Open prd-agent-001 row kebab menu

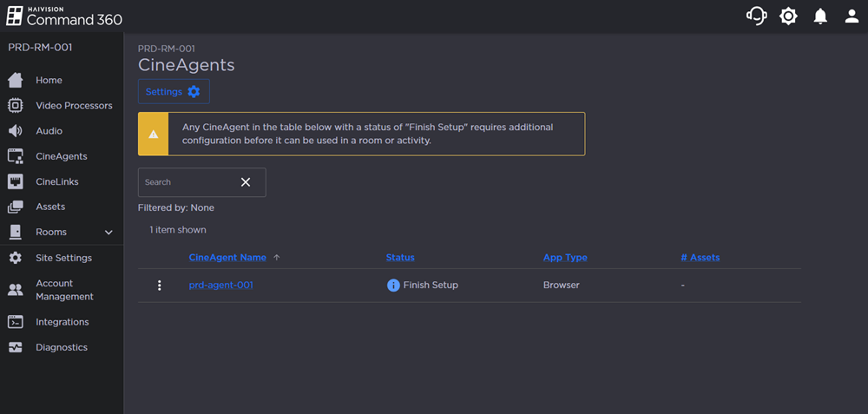[160, 286]
